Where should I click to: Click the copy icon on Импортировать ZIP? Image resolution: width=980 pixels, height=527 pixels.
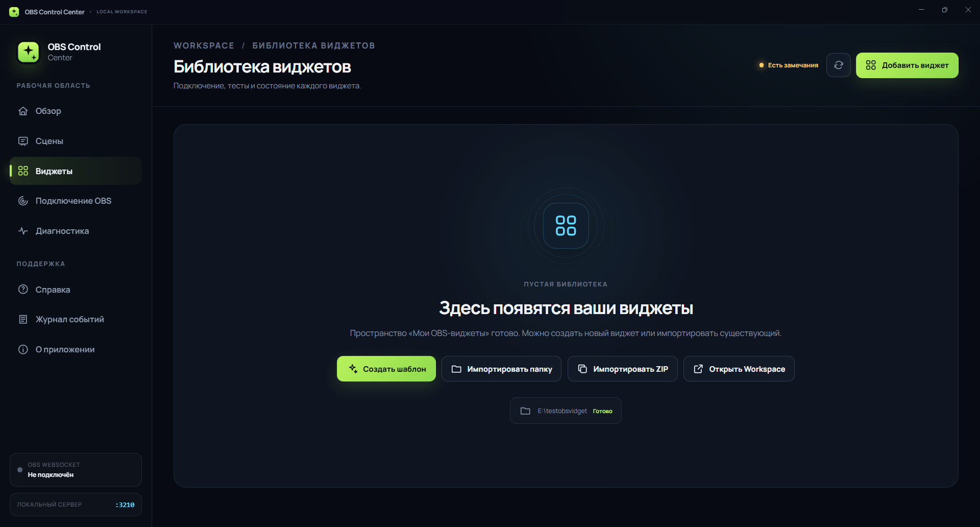tap(582, 369)
